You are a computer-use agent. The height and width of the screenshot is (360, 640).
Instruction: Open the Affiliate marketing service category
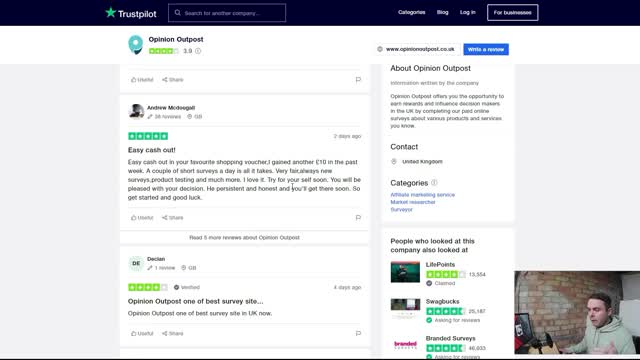click(422, 195)
